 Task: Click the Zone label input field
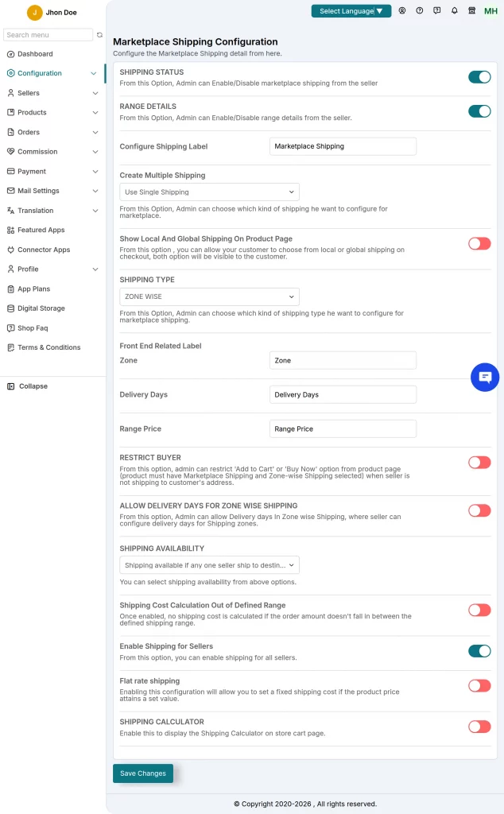(x=343, y=360)
